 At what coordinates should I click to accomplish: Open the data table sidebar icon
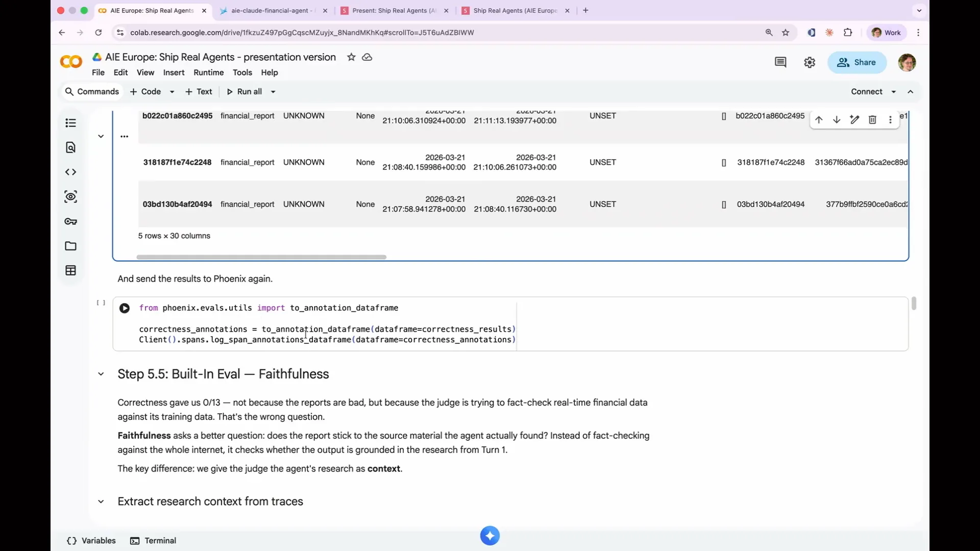point(71,270)
